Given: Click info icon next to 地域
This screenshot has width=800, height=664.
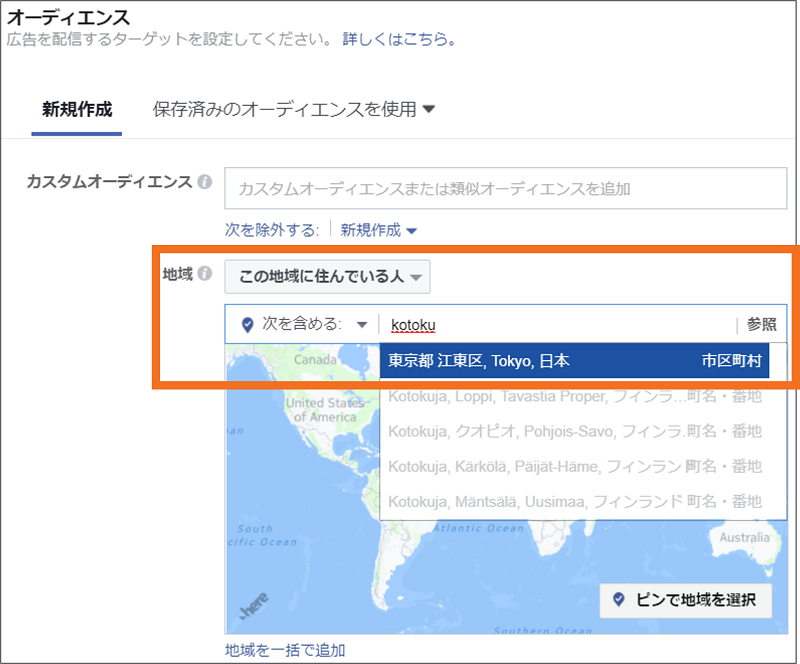Looking at the screenshot, I should (x=205, y=274).
